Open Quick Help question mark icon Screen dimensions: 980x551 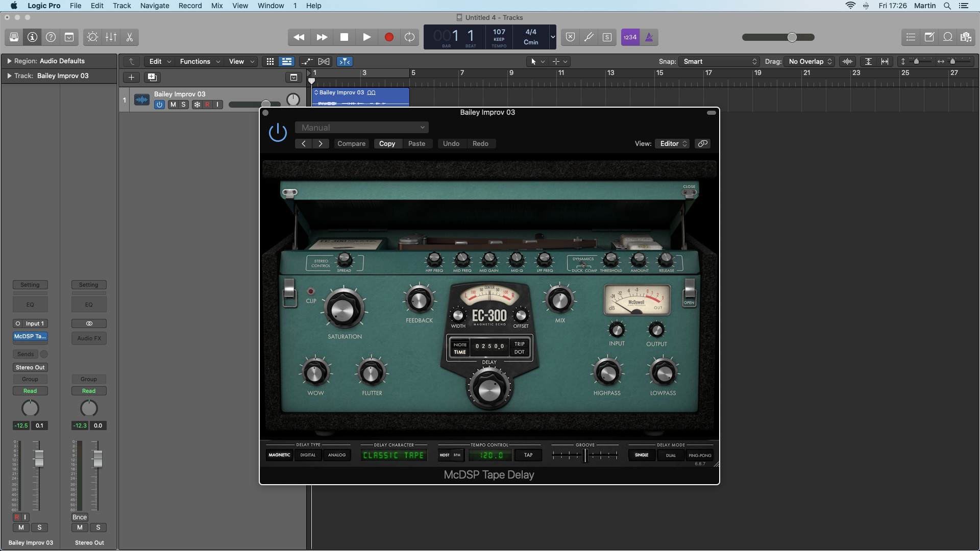51,37
